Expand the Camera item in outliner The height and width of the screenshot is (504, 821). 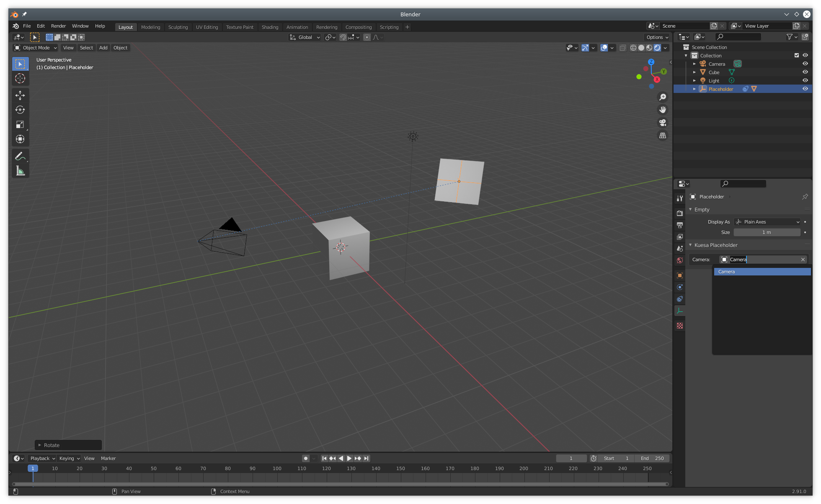tap(694, 64)
